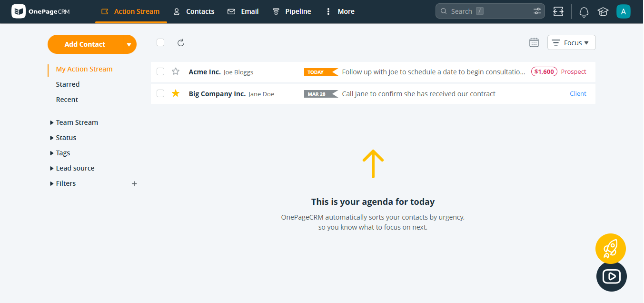644x303 pixels.
Task: Open the graduation cap learning icon
Action: 603,12
